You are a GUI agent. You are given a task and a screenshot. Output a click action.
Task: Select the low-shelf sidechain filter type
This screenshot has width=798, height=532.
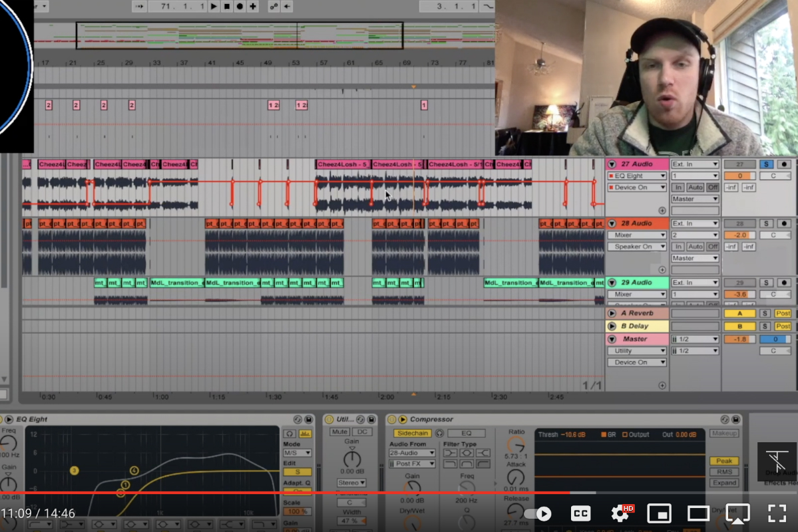(x=450, y=453)
